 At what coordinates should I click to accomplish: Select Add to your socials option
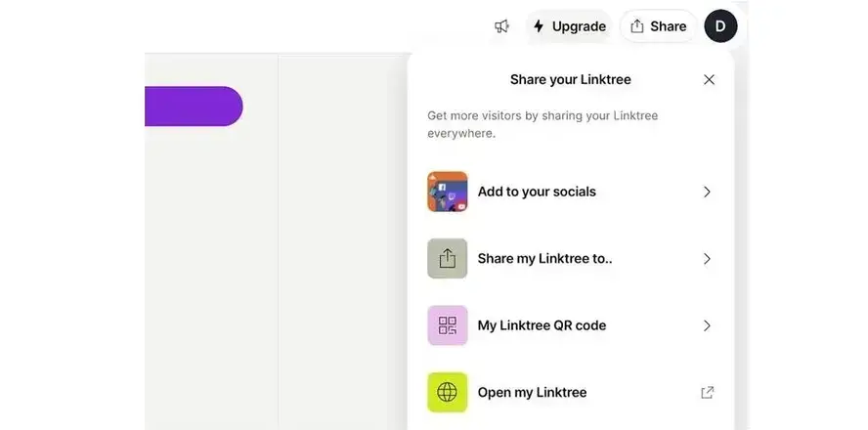point(537,192)
